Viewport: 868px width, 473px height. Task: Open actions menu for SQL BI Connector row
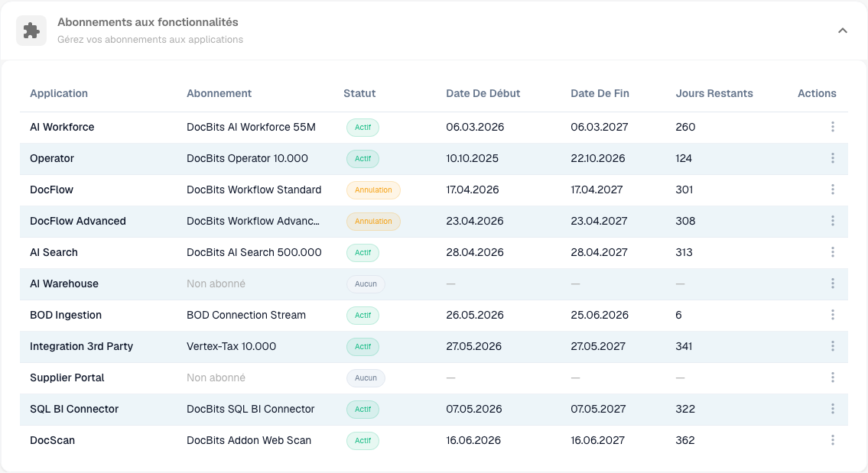click(x=833, y=410)
